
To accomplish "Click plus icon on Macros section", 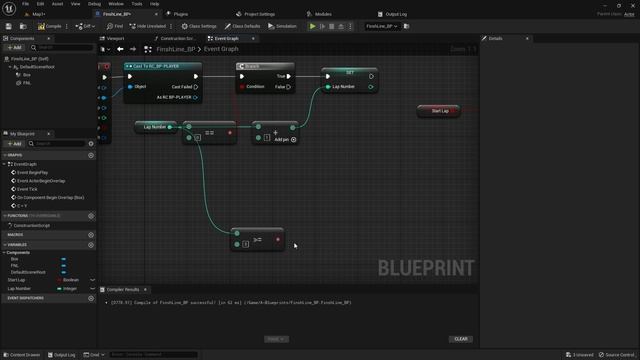I will [x=91, y=235].
